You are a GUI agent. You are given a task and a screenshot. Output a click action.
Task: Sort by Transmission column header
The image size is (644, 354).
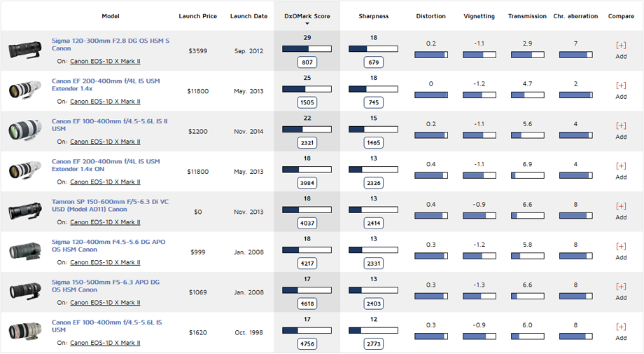pyautogui.click(x=527, y=16)
